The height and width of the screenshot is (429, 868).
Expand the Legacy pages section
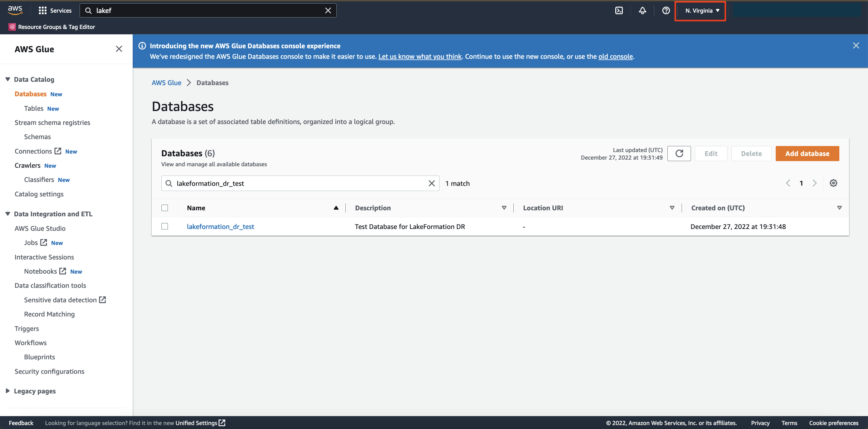[8, 391]
